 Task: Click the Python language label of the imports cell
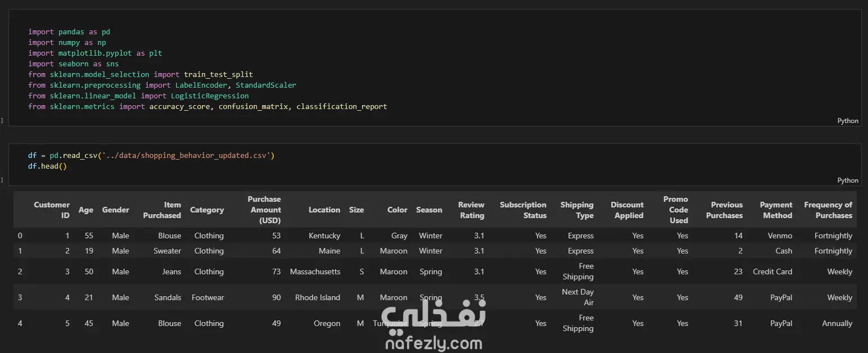[848, 121]
